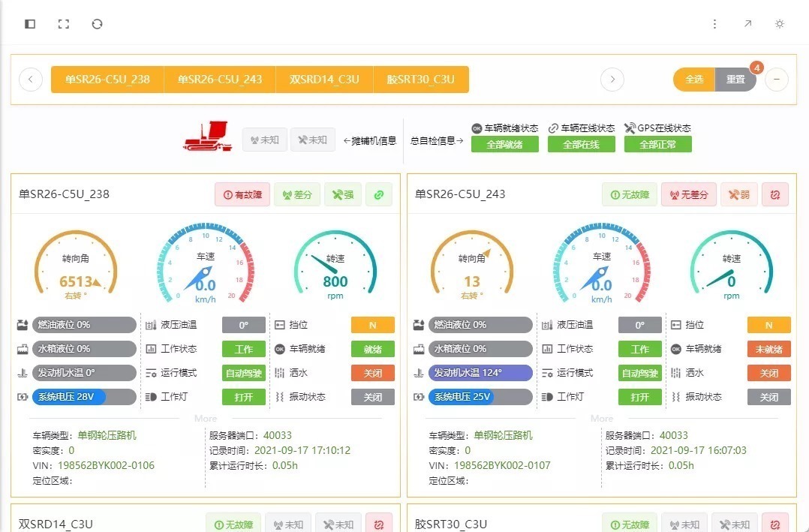This screenshot has width=809, height=532.
Task: Switch to the 双SRD14_C3U vehicle tab
Action: coord(324,79)
